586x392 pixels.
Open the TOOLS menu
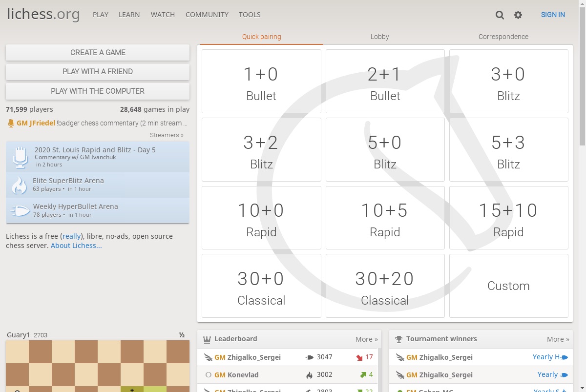250,15
